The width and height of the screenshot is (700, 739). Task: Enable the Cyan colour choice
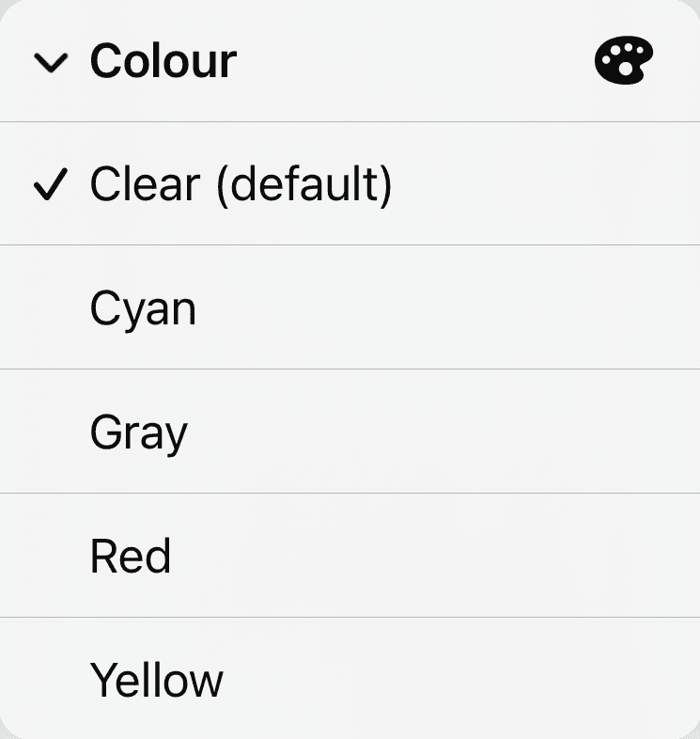[143, 309]
